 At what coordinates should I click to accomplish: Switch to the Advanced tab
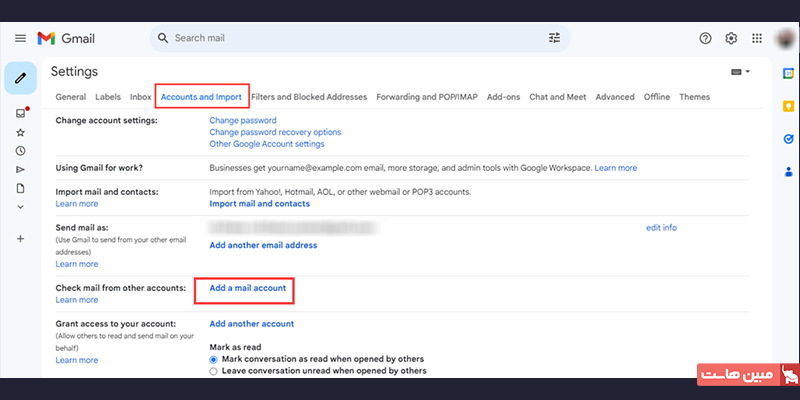pyautogui.click(x=615, y=97)
